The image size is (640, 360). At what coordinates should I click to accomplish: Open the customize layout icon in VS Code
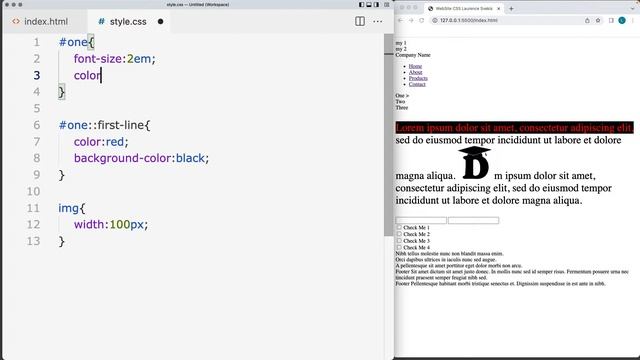tap(386, 4)
